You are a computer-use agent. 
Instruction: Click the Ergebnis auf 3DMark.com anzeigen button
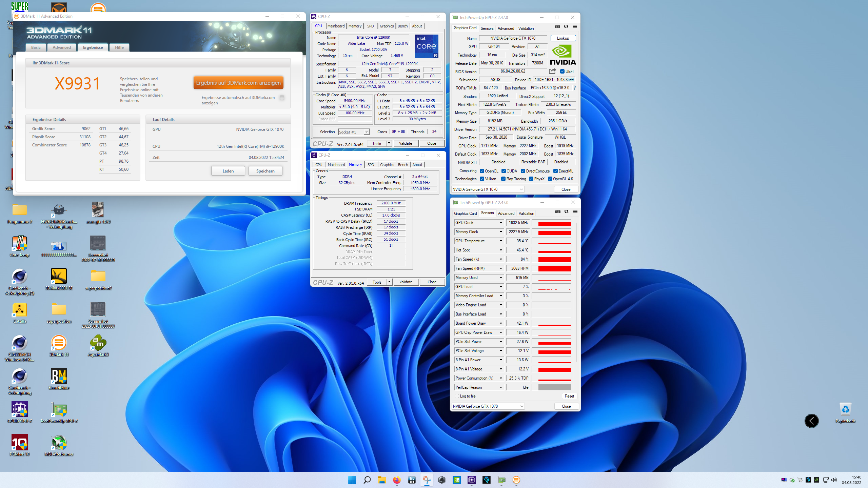[x=238, y=83]
